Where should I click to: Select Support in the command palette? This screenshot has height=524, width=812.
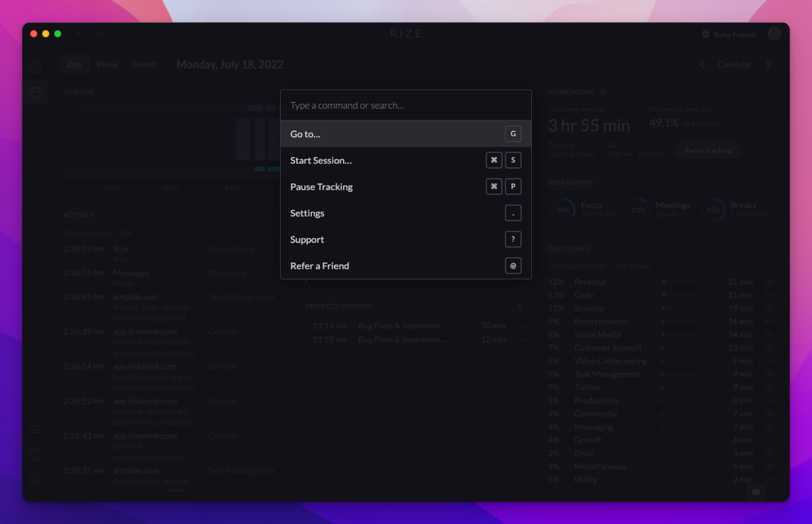click(406, 239)
